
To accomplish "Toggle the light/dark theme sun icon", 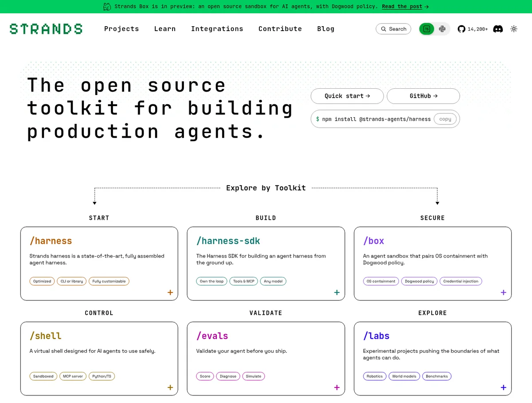I will point(514,29).
